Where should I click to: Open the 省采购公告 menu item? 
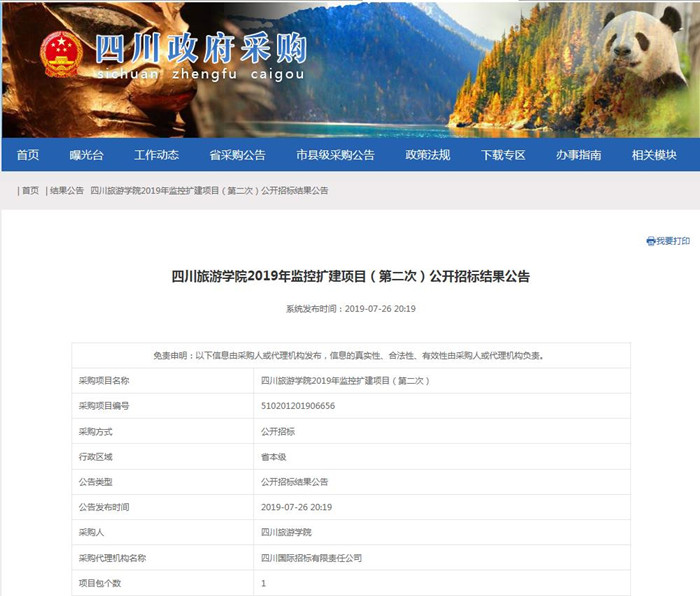pyautogui.click(x=238, y=155)
